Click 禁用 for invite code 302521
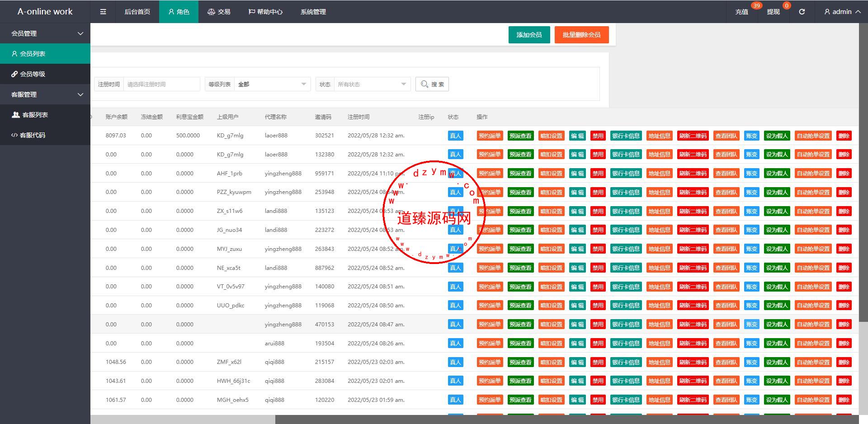Screen dimensions: 868x424 (x=598, y=136)
